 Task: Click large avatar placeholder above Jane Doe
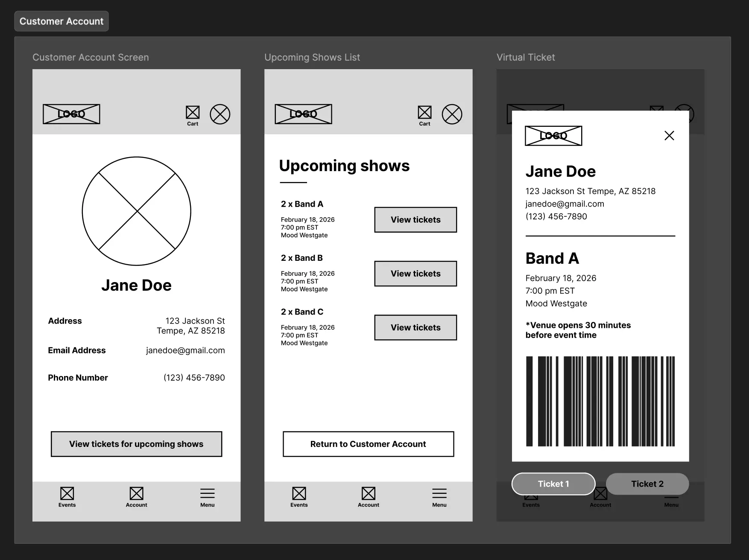coord(137,211)
